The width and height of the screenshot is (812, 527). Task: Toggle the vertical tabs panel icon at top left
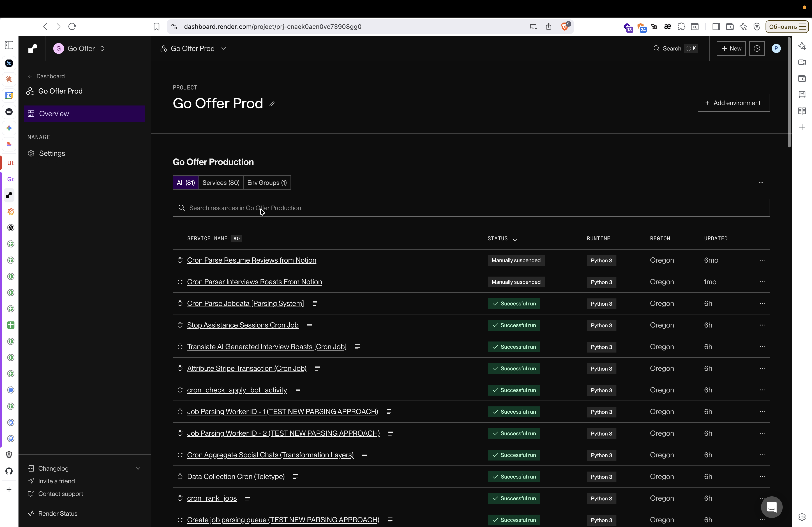[x=9, y=45]
